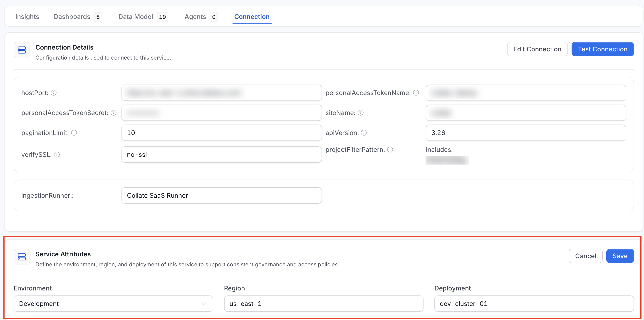The width and height of the screenshot is (644, 320).
Task: Click the Test Connection button
Action: [602, 49]
